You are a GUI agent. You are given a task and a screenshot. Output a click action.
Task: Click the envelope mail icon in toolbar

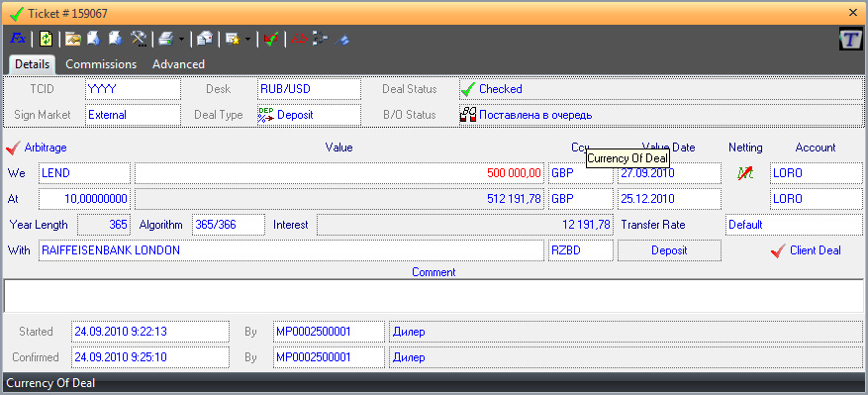[205, 39]
